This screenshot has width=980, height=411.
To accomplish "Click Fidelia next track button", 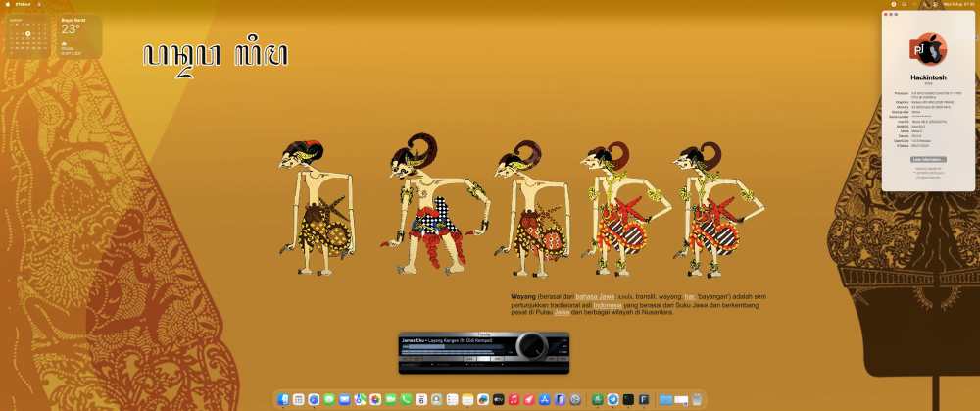I will 498,359.
